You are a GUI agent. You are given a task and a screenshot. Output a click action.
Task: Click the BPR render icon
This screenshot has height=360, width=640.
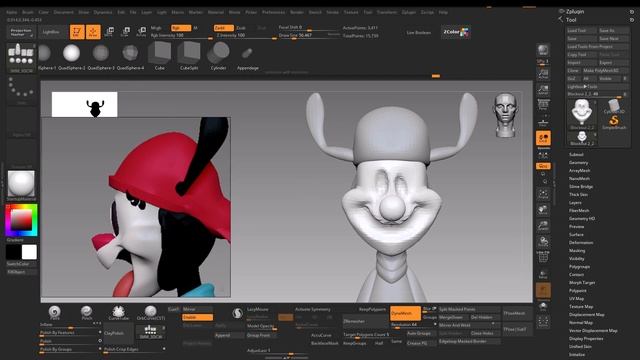point(543,50)
